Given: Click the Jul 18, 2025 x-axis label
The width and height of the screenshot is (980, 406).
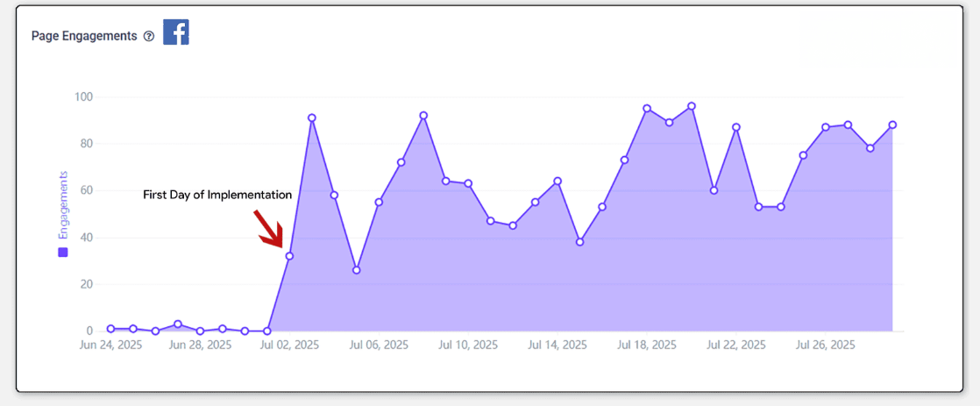Looking at the screenshot, I should coord(647,345).
